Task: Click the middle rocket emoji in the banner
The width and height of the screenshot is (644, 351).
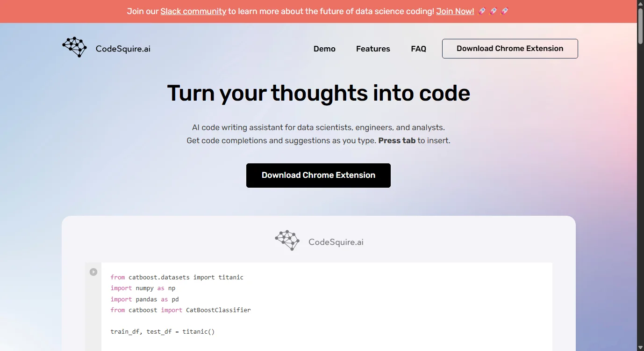Action: tap(493, 11)
